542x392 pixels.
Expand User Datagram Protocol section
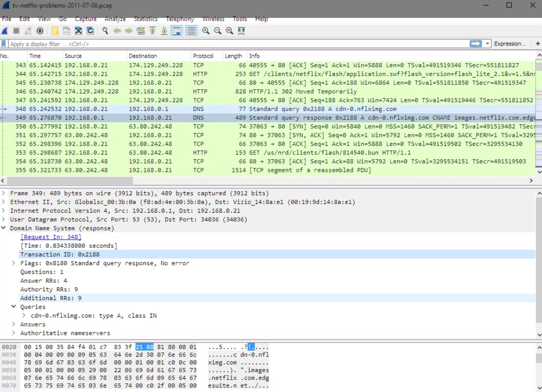click(3, 219)
